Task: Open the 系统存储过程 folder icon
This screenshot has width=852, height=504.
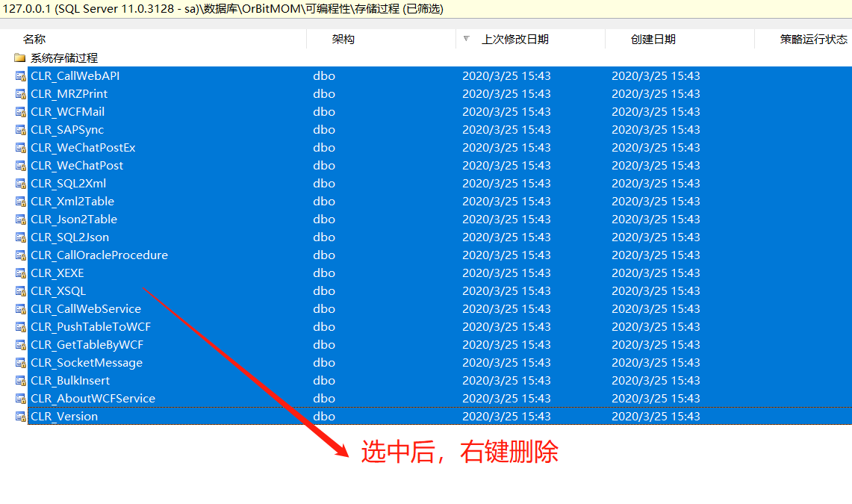Action: click(x=20, y=58)
